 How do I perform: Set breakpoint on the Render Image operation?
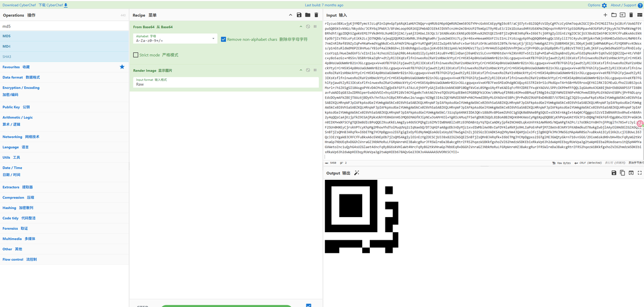315,70
